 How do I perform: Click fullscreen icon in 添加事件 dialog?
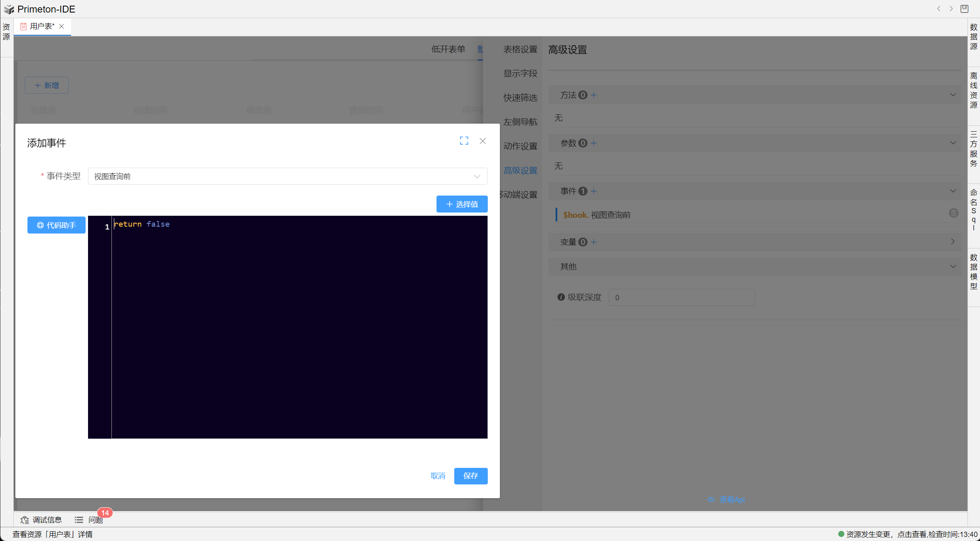(x=464, y=141)
